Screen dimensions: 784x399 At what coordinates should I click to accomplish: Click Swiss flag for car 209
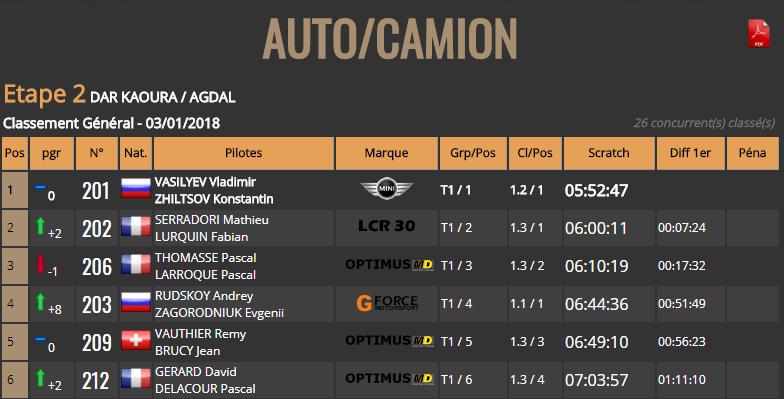pos(136,340)
